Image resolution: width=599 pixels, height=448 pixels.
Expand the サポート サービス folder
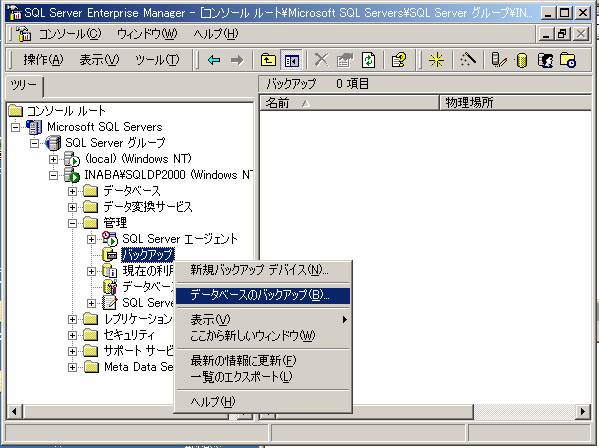pos(72,351)
